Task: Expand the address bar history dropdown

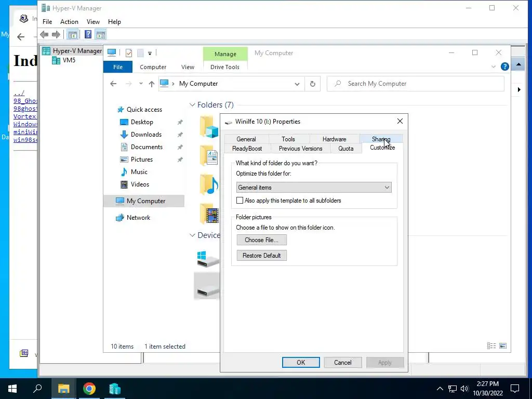Action: pos(297,84)
